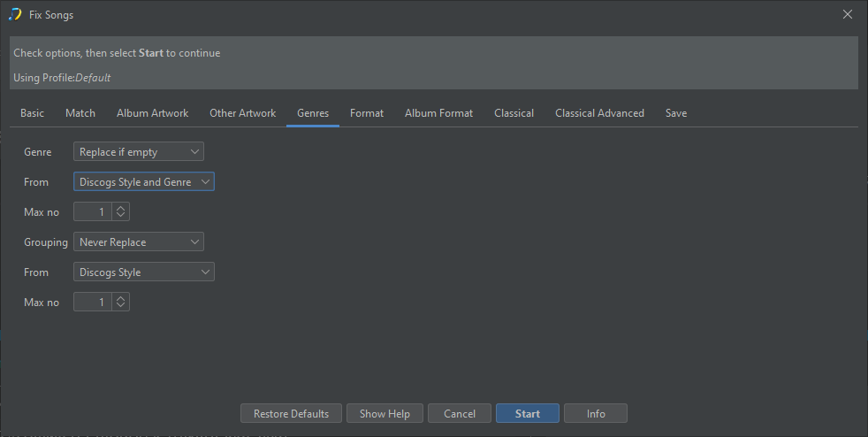868x437 pixels.
Task: Open the Format tab
Action: click(x=367, y=113)
